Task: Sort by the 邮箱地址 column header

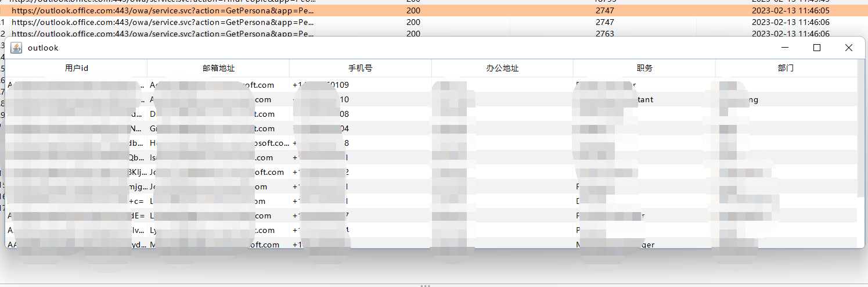Action: [218, 69]
